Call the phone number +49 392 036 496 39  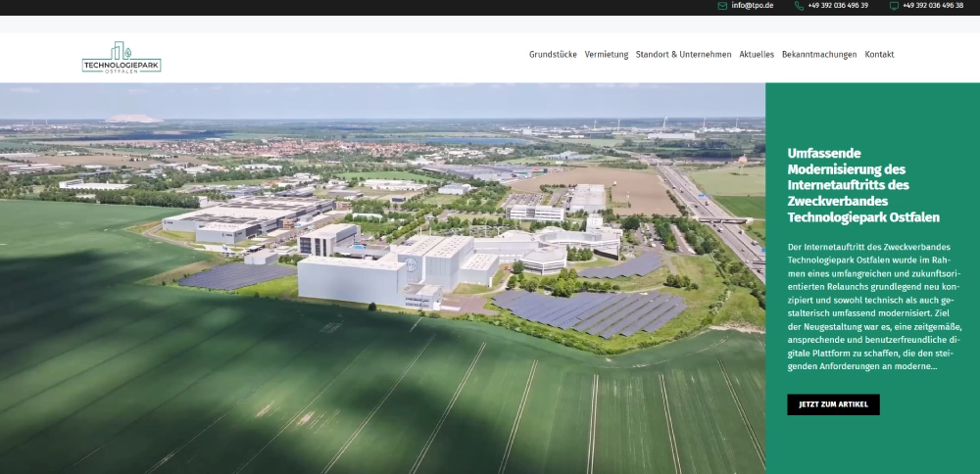(x=838, y=5)
